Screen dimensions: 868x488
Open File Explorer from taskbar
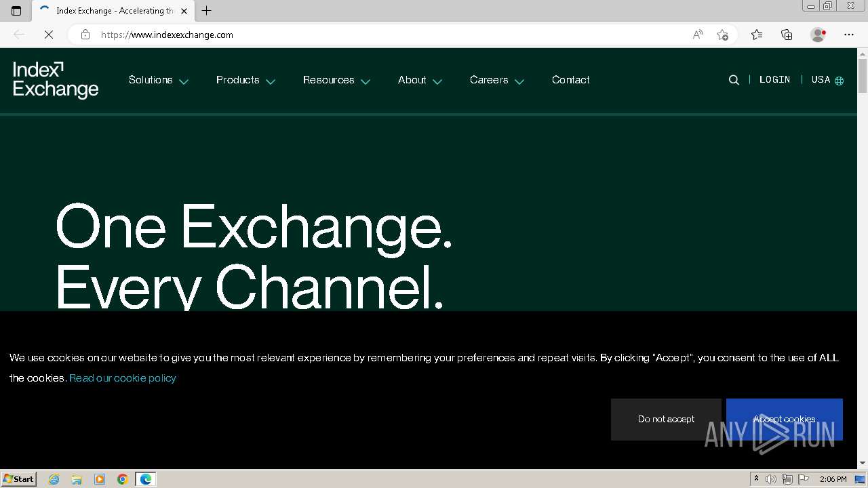pos(77,479)
